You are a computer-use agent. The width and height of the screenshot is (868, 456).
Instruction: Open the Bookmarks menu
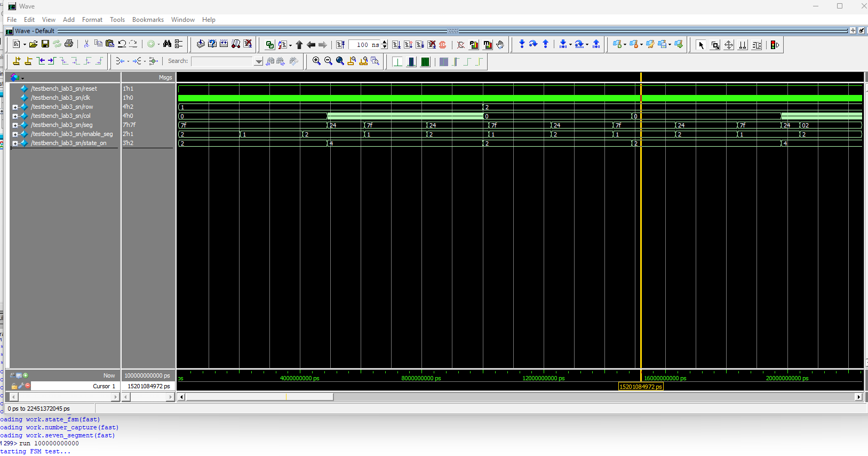click(148, 20)
